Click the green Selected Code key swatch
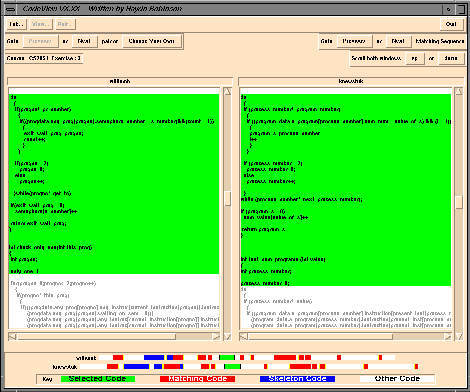The width and height of the screenshot is (470, 392). pos(98,379)
